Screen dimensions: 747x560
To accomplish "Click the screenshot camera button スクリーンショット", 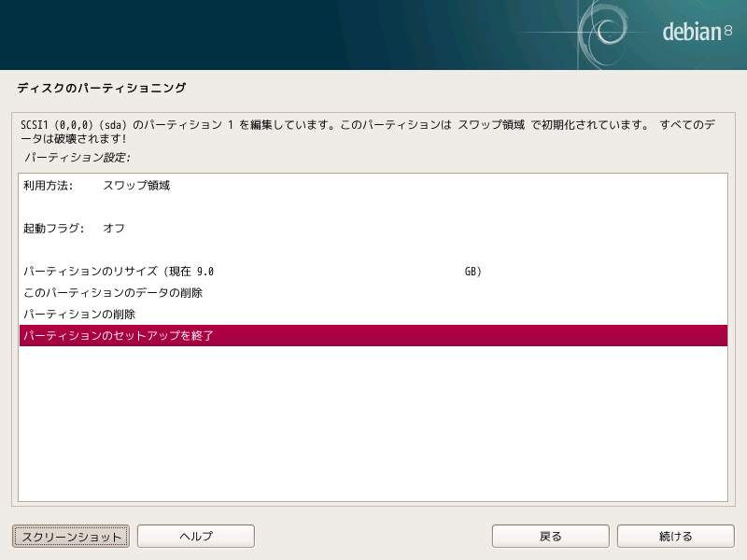I will point(69,536).
